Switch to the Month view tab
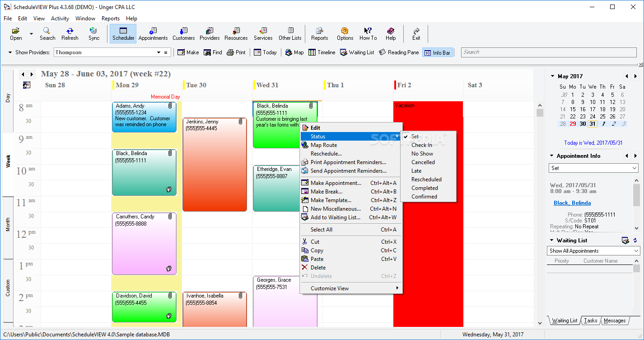 8,228
